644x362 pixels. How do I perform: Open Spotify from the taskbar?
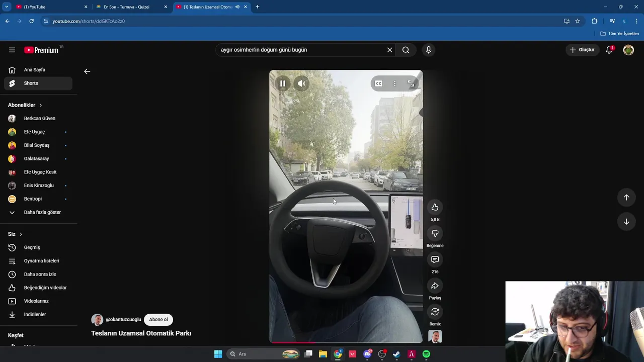pyautogui.click(x=426, y=354)
